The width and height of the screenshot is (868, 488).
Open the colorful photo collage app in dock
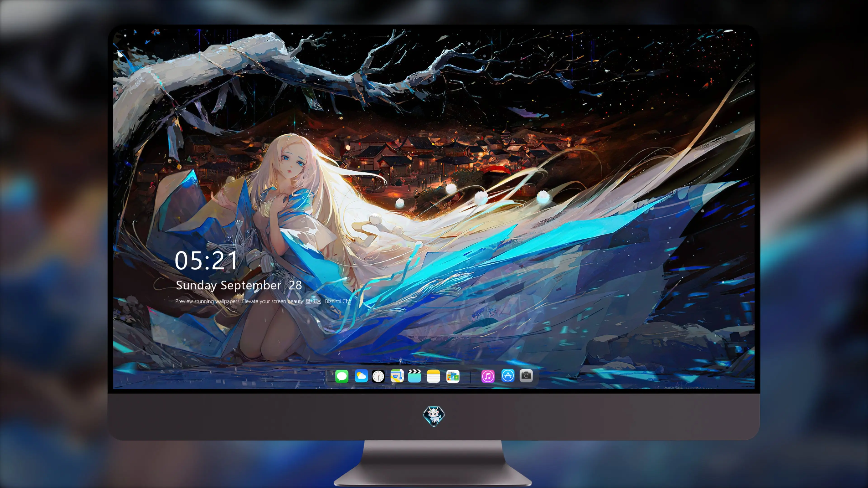click(x=453, y=376)
